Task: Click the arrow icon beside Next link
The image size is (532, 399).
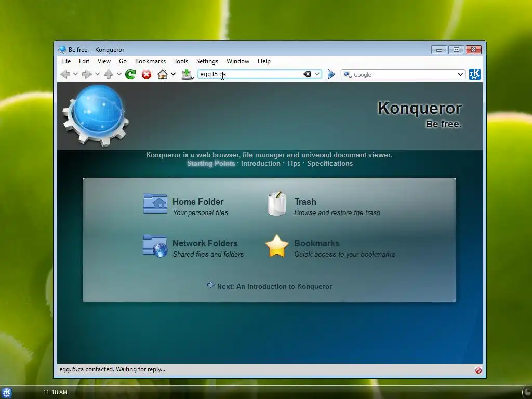Action: click(211, 285)
